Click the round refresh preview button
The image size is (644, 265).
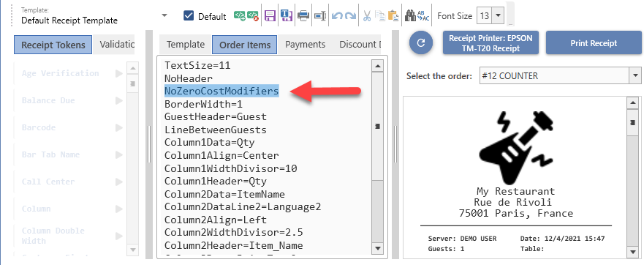pyautogui.click(x=421, y=42)
